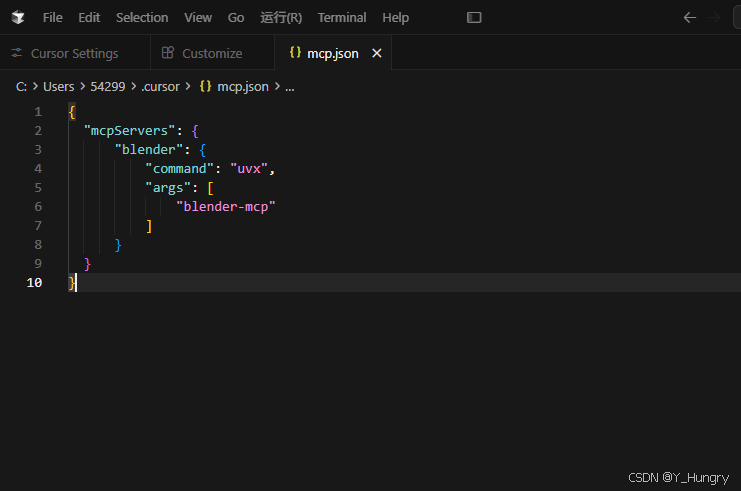Click the Cursor app logo icon
This screenshot has width=741, height=491.
click(x=18, y=17)
